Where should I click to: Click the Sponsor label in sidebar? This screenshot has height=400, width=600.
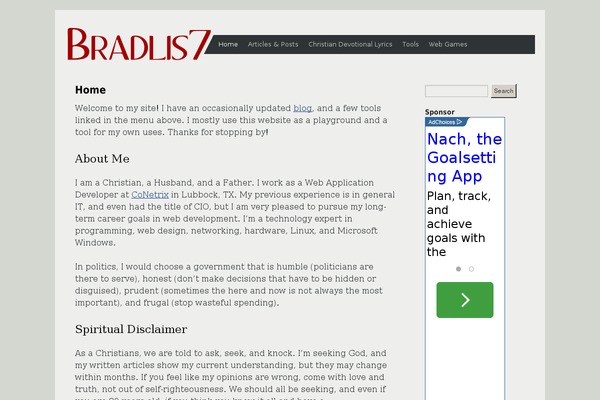(440, 112)
